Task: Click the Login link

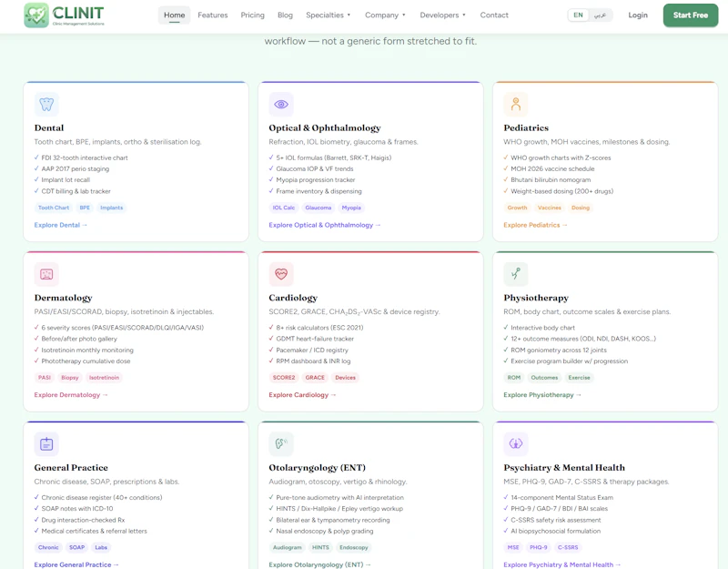Action: pyautogui.click(x=638, y=15)
